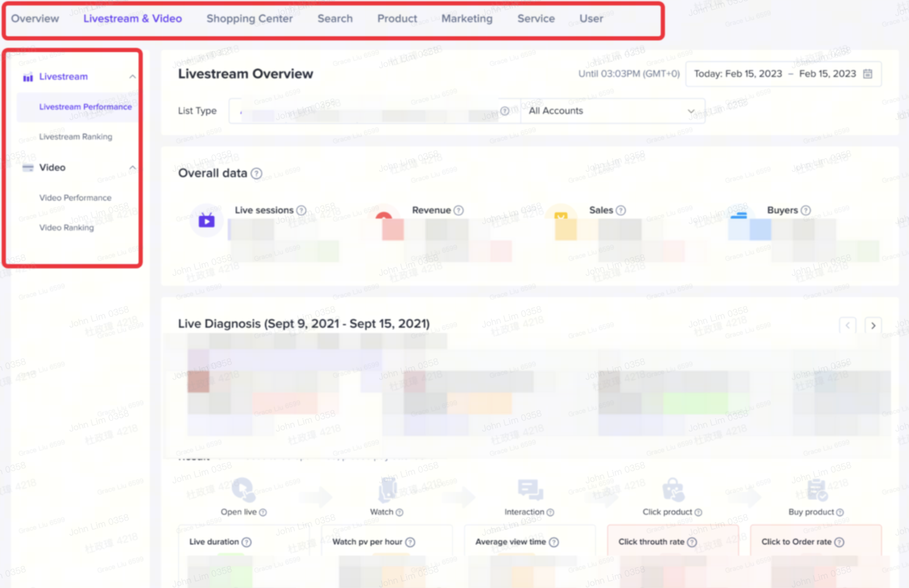Viewport: 909px width, 588px height.
Task: Click the Watch pv per hour info icon
Action: (x=410, y=542)
